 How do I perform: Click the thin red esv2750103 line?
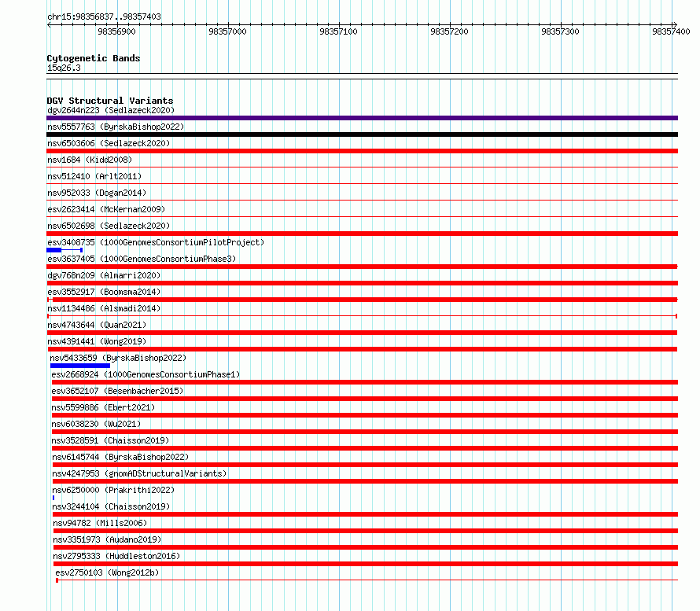(367, 580)
